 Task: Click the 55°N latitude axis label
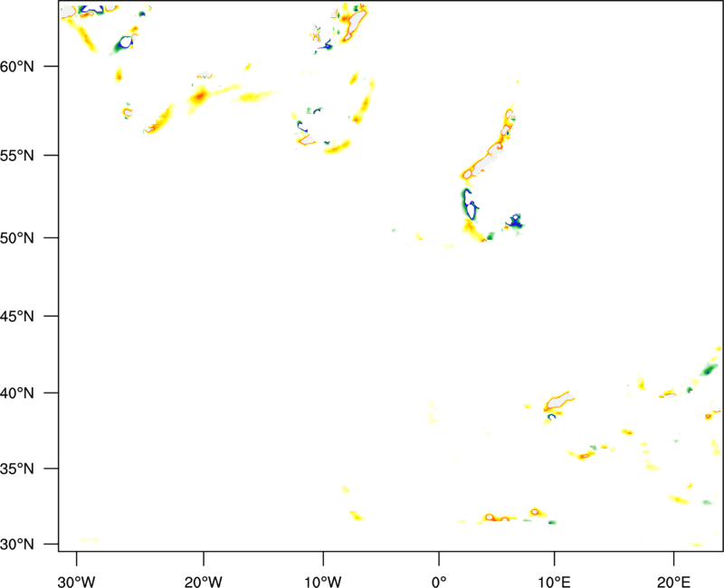click(17, 156)
